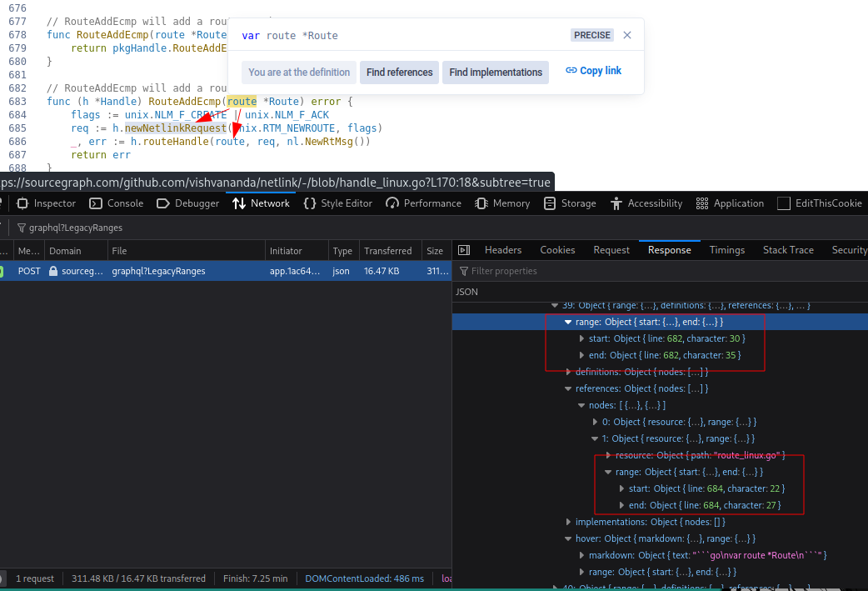868x591 pixels.
Task: Click the request filter URL field
Action: [x=437, y=228]
